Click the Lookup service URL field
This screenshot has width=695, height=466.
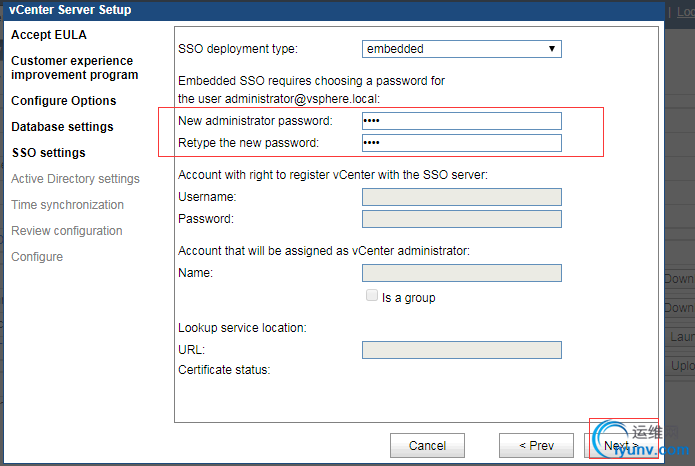tap(461, 350)
